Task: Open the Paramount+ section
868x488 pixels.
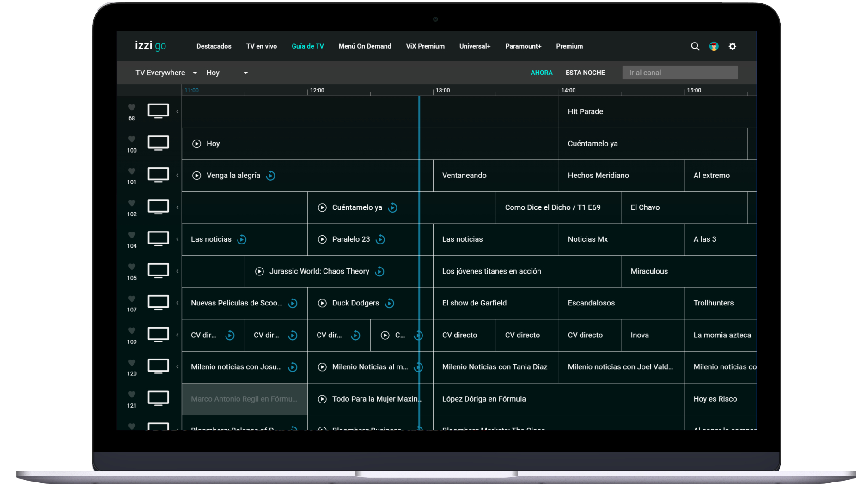Action: [x=523, y=46]
